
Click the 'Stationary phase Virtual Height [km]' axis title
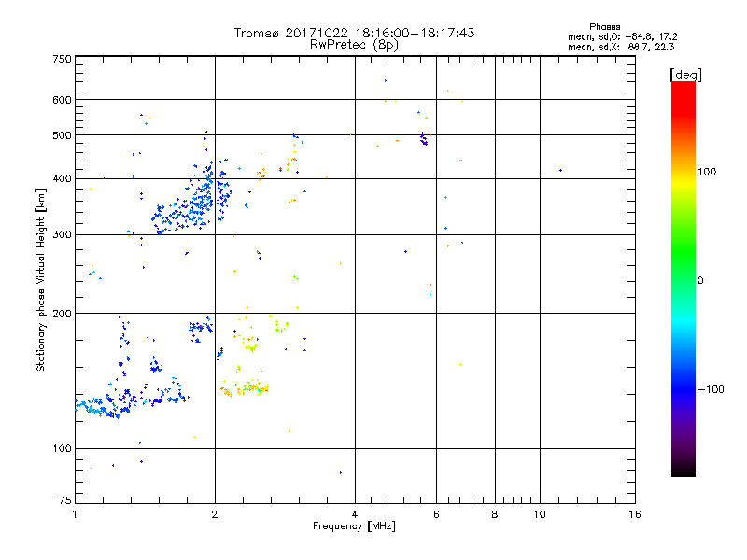[x=40, y=280]
